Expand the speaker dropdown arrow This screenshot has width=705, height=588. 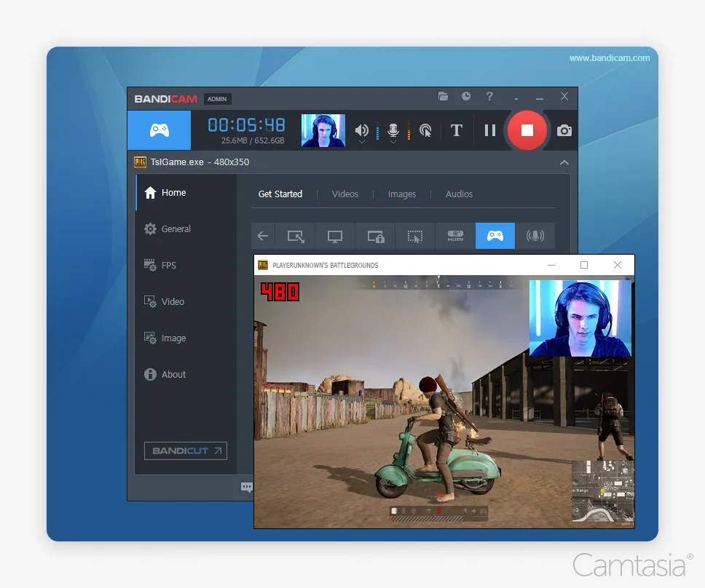pyautogui.click(x=361, y=142)
